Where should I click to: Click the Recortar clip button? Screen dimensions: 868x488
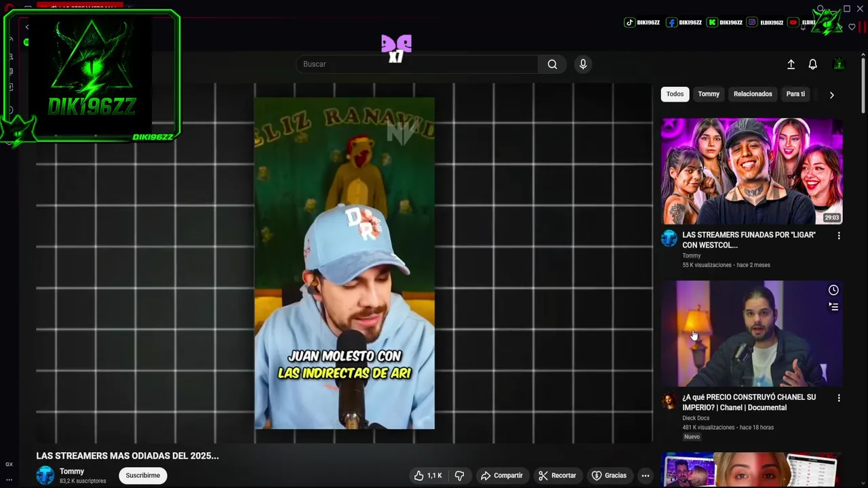(557, 476)
